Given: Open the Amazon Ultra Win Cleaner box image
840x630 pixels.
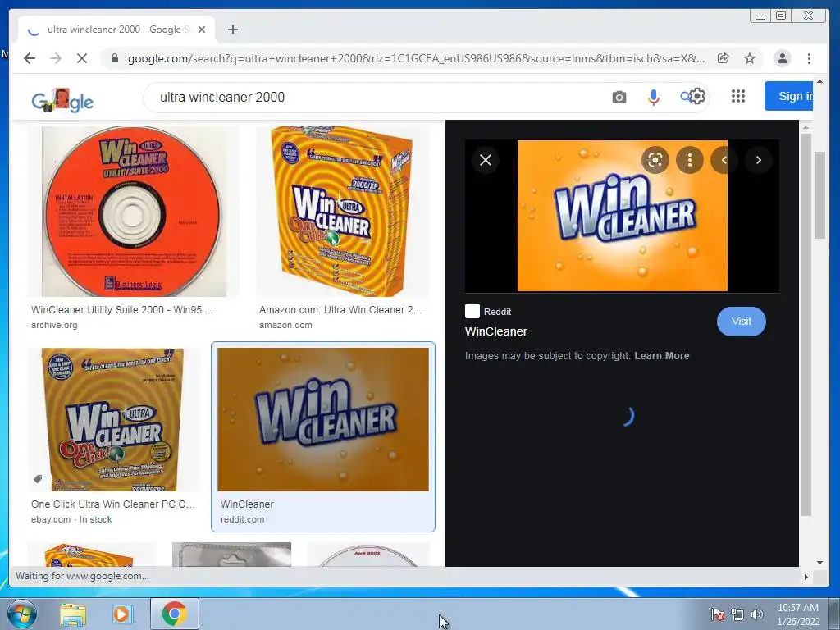Looking at the screenshot, I should click(x=343, y=211).
